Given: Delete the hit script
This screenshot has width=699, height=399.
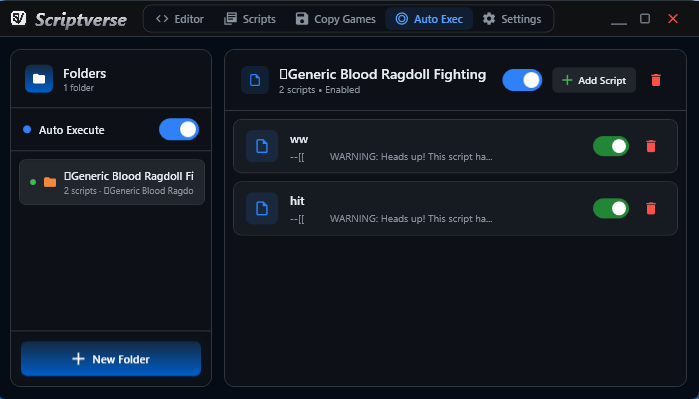Looking at the screenshot, I should click(x=651, y=208).
